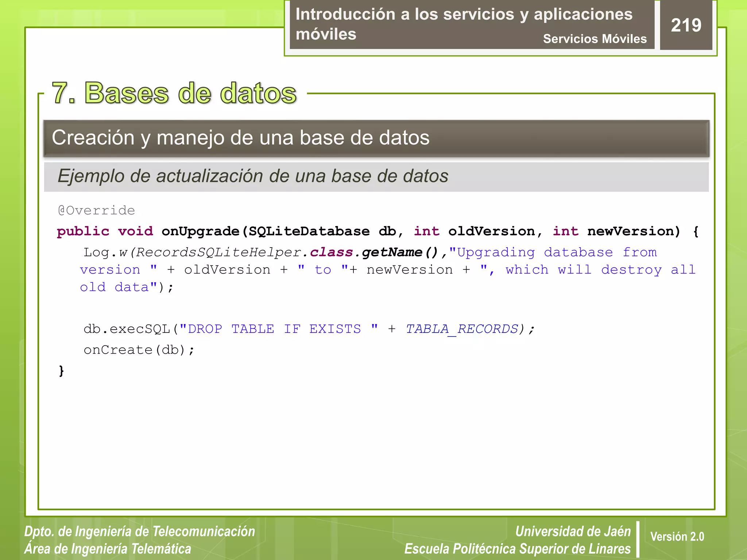The width and height of the screenshot is (747, 560).
Task: Select 'Dpto. de Ingeniería de Telecomunicación' footer
Action: [140, 532]
